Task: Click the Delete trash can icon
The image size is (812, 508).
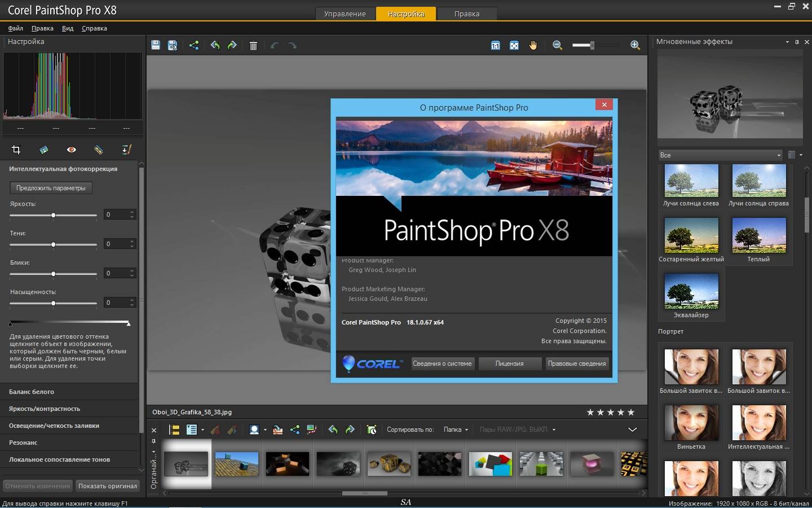Action: [x=253, y=46]
